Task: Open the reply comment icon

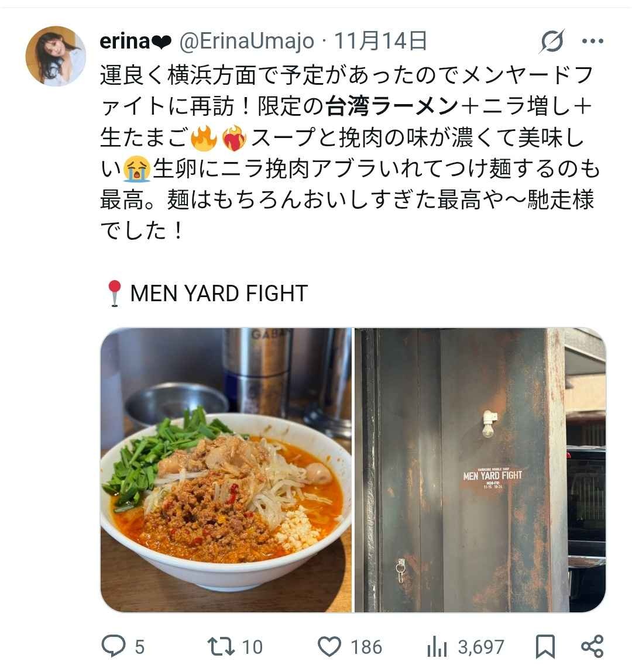Action: 114,646
